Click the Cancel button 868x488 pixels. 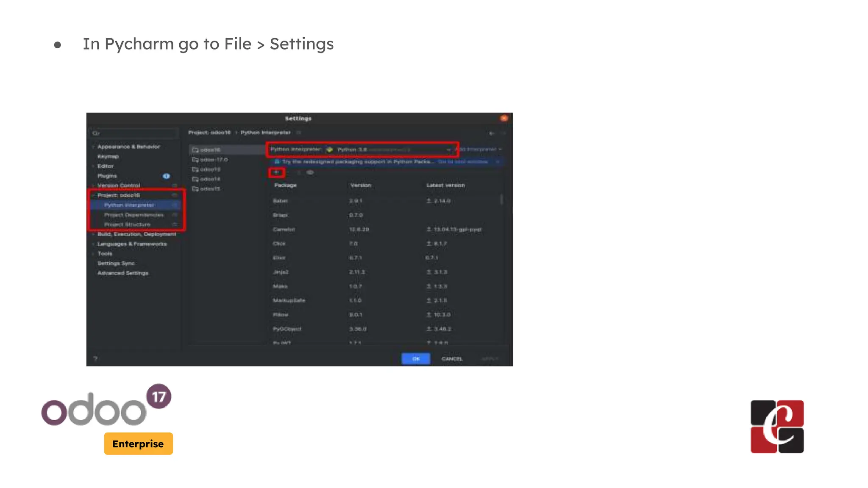[x=452, y=359]
